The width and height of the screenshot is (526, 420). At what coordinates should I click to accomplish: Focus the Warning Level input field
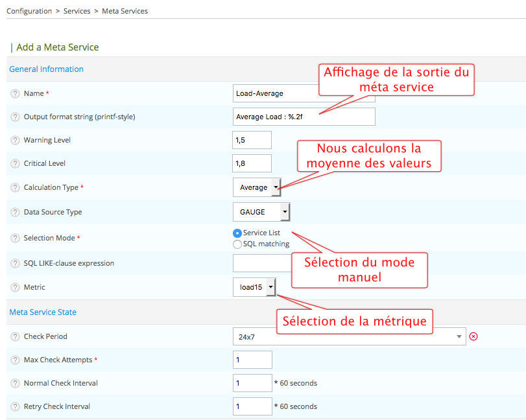[252, 140]
